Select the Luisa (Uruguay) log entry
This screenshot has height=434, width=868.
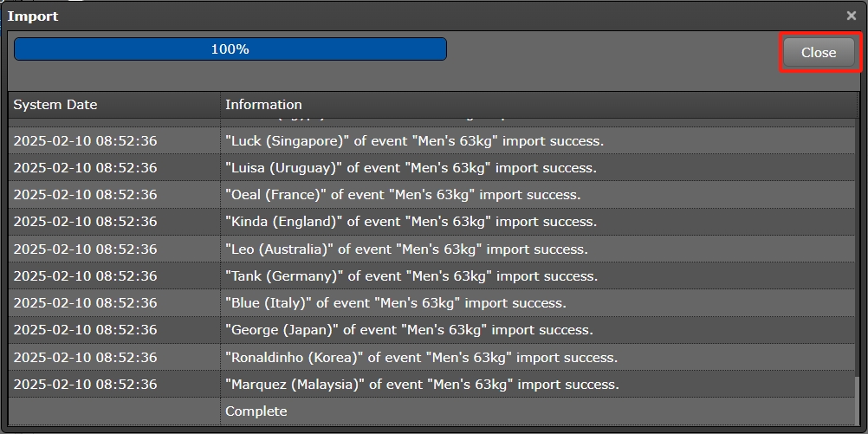pyautogui.click(x=411, y=168)
